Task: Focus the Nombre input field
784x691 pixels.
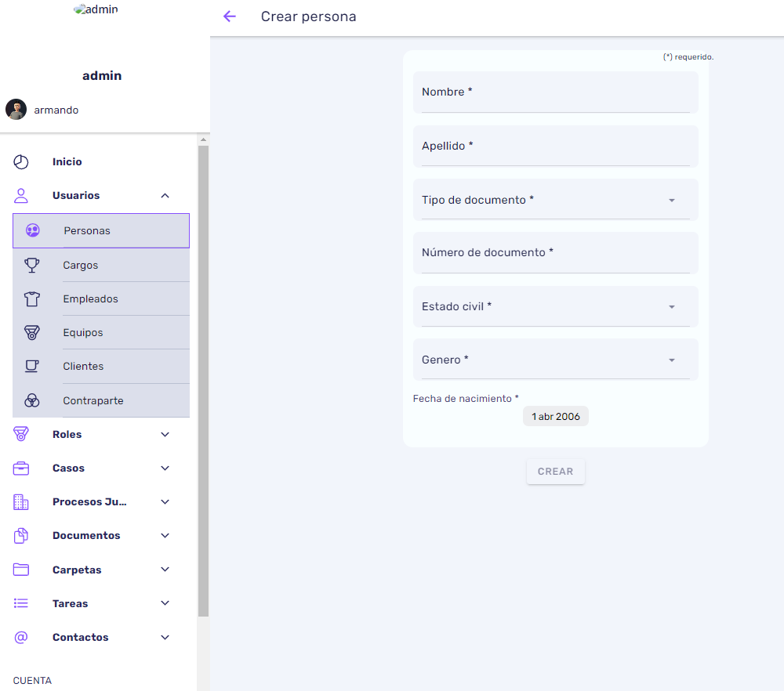Action: 556,92
